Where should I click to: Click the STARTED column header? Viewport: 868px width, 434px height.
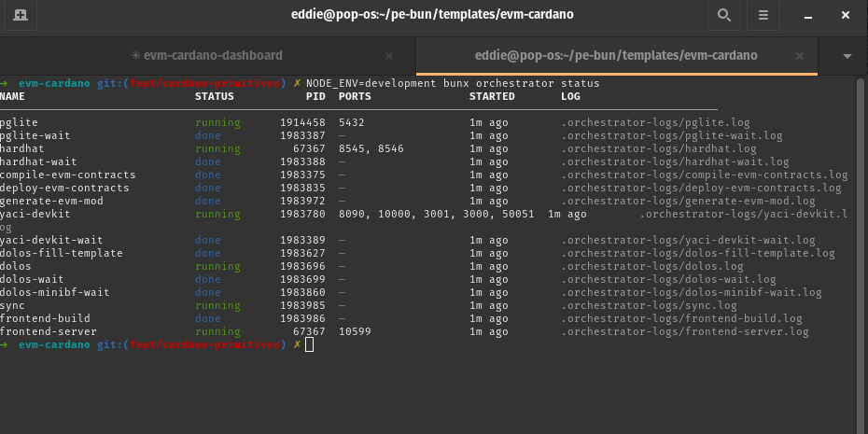(492, 96)
